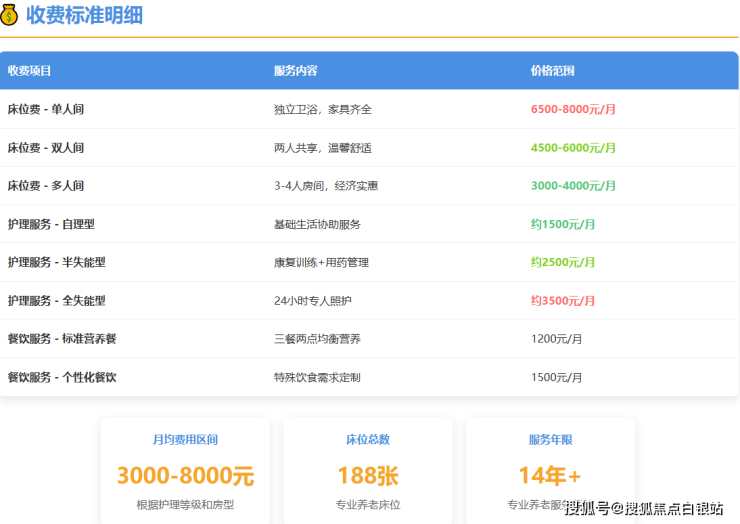Click the 188张 bed count figure
The image size is (740, 524).
(367, 475)
